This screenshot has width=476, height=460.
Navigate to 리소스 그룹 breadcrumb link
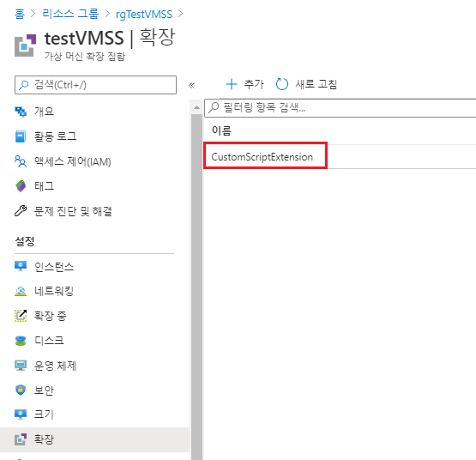click(x=70, y=14)
